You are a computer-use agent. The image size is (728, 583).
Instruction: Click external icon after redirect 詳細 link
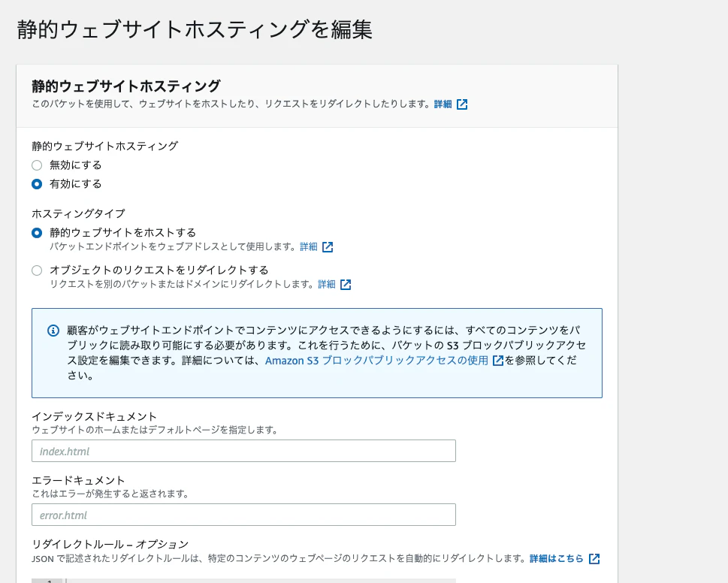coord(346,285)
